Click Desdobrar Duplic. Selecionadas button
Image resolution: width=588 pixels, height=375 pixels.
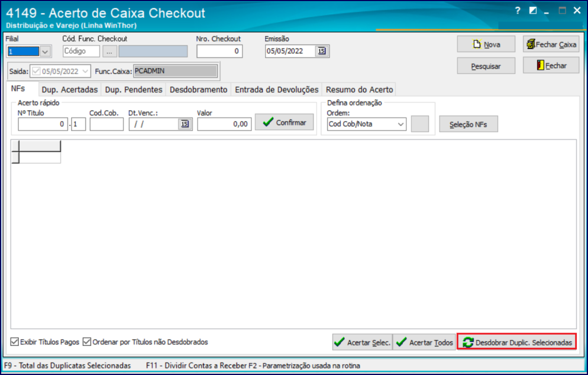tap(517, 342)
